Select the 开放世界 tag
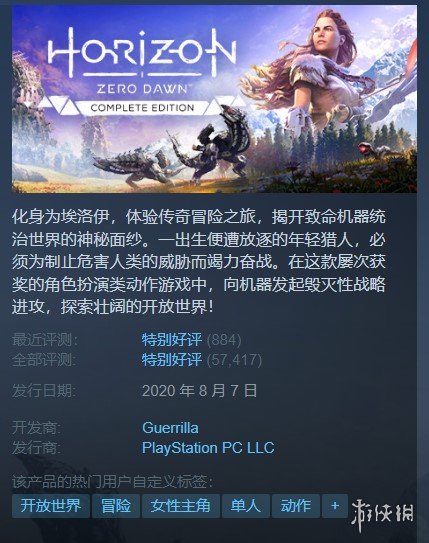This screenshot has height=543, width=429. tap(51, 506)
